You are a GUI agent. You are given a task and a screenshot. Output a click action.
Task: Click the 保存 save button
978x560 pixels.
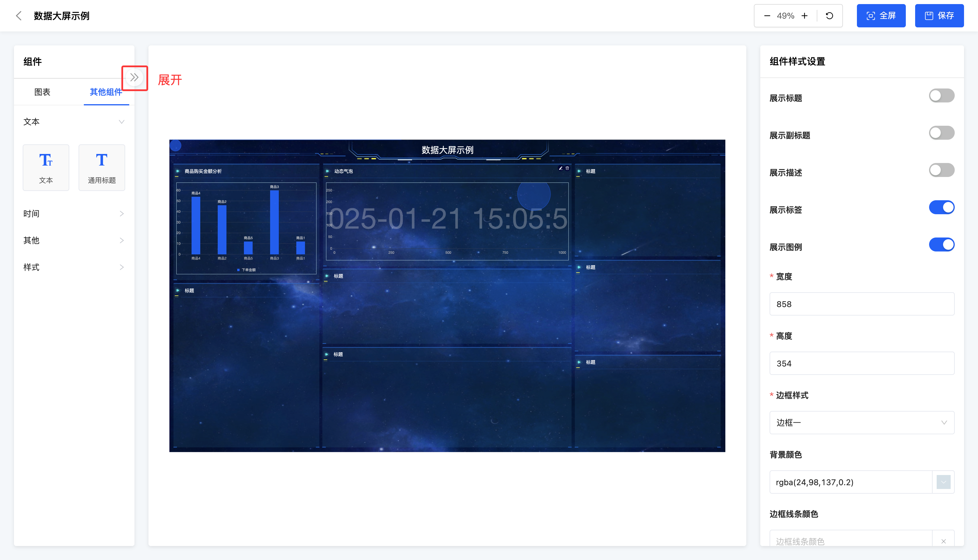click(939, 16)
